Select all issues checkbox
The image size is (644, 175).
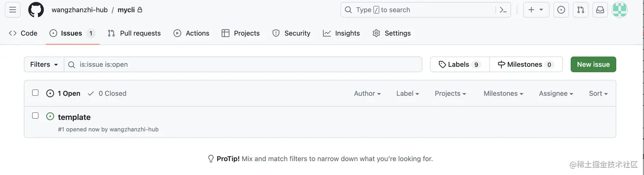tap(35, 93)
